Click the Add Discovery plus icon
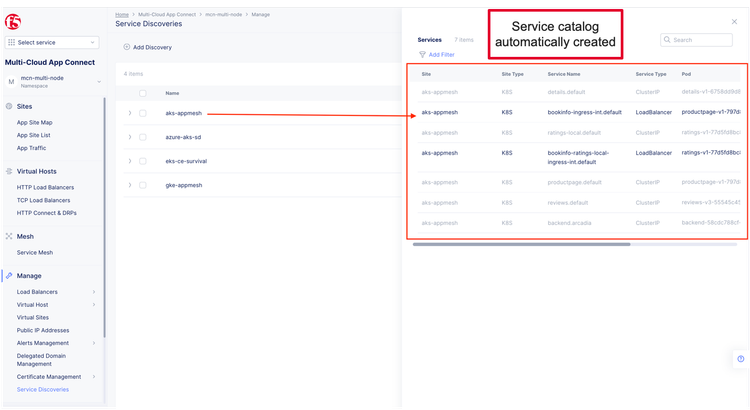 click(x=126, y=47)
